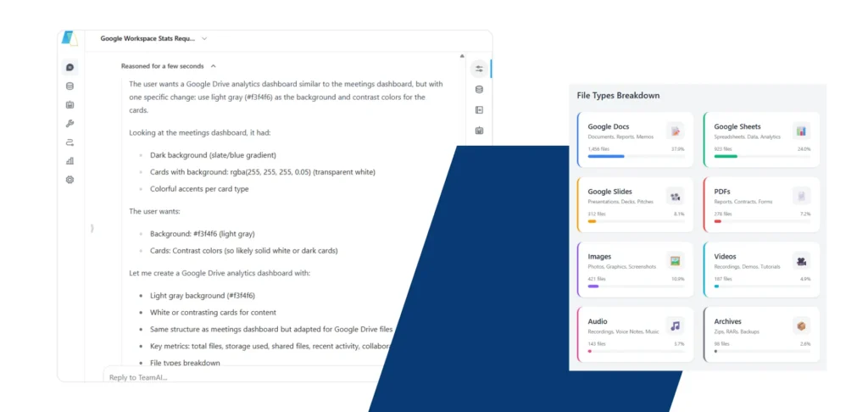868x412 pixels.
Task: Click 'Dark background (slate/blue gradient)' bullet
Action: (213, 155)
